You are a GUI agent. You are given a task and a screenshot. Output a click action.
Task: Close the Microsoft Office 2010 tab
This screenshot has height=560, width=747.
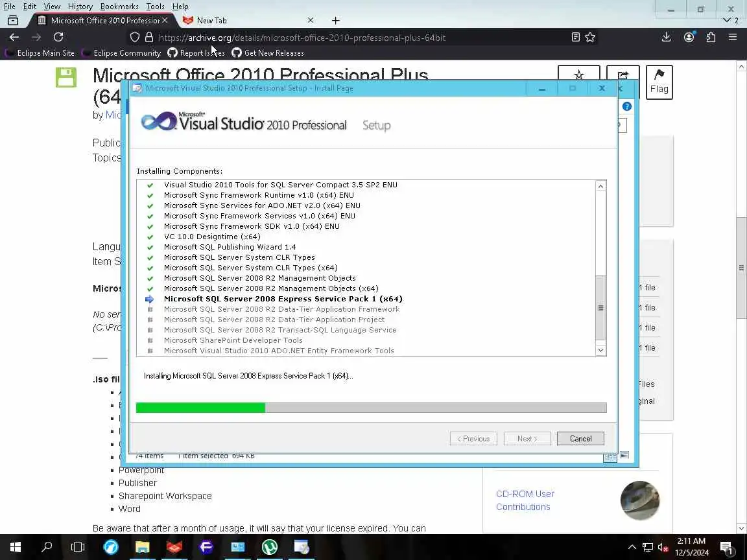coord(164,21)
